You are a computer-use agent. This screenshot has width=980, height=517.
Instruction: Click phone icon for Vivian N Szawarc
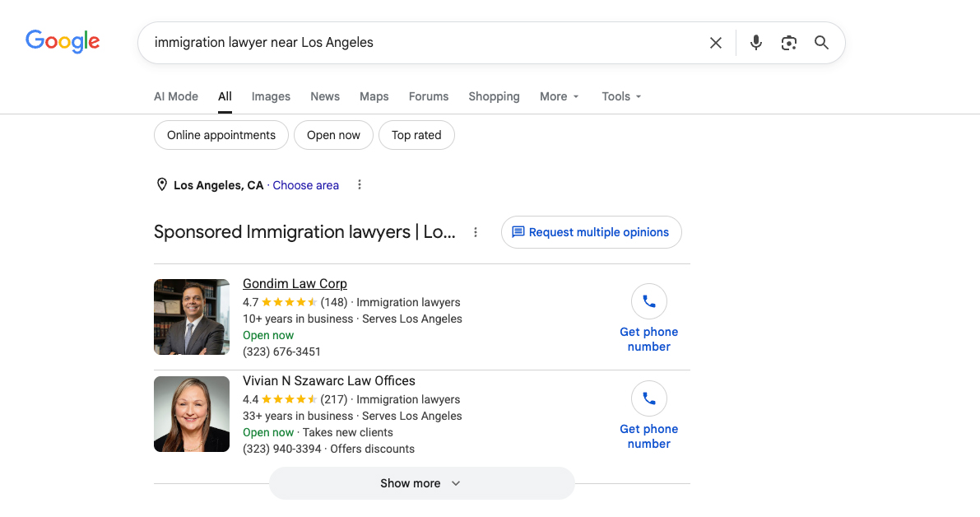pyautogui.click(x=648, y=398)
